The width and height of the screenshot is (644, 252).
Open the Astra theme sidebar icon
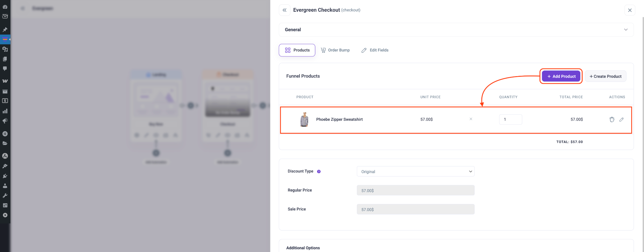coord(5,156)
